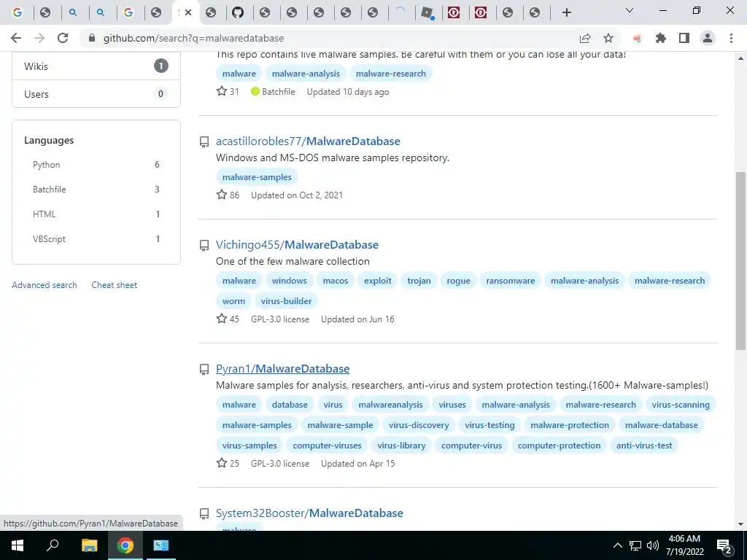The width and height of the screenshot is (747, 560).
Task: Click the page vertical scrollbar thumb
Action: coord(741,260)
